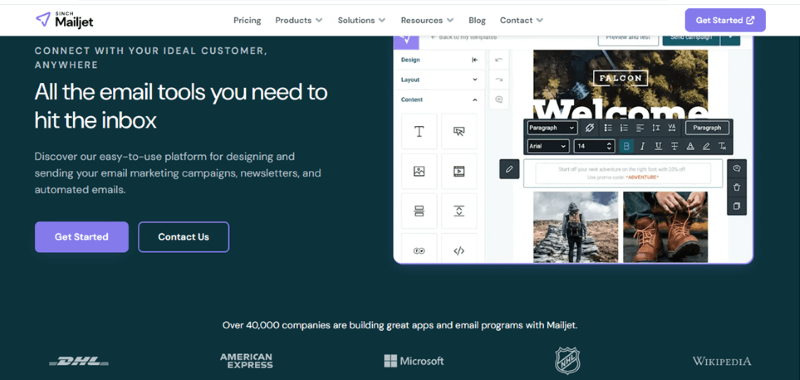Apply numbered list formatting
The height and width of the screenshot is (380, 800).
tap(624, 128)
